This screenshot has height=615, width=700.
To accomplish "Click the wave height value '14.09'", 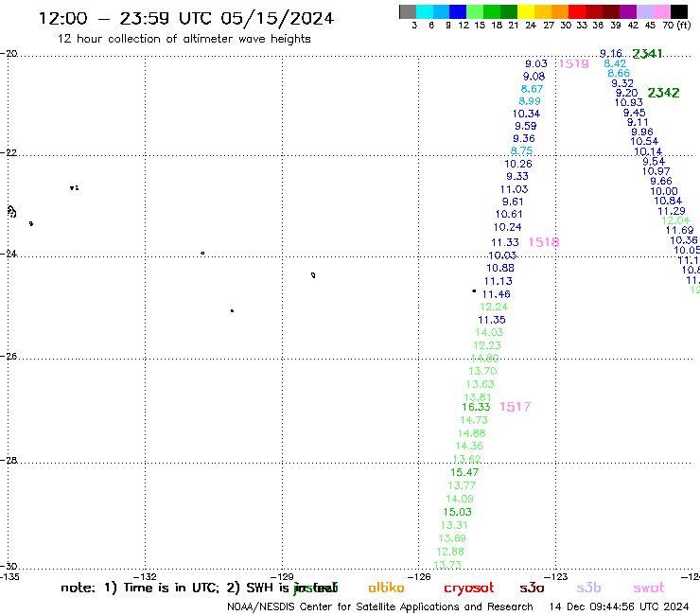I will 460,499.
